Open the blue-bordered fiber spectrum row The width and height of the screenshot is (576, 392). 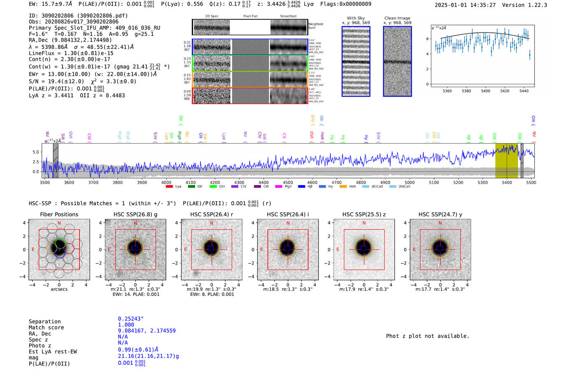pos(250,47)
